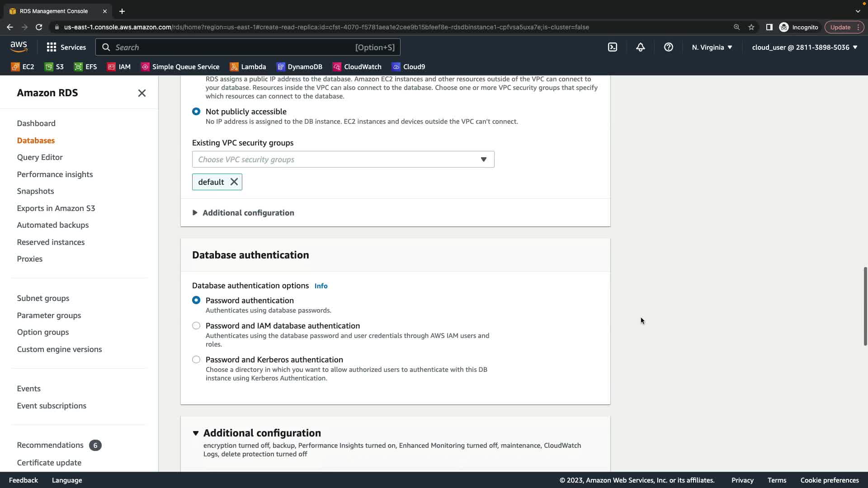The image size is (868, 488).
Task: Open Parameter groups in the sidebar
Action: pyautogui.click(x=49, y=315)
